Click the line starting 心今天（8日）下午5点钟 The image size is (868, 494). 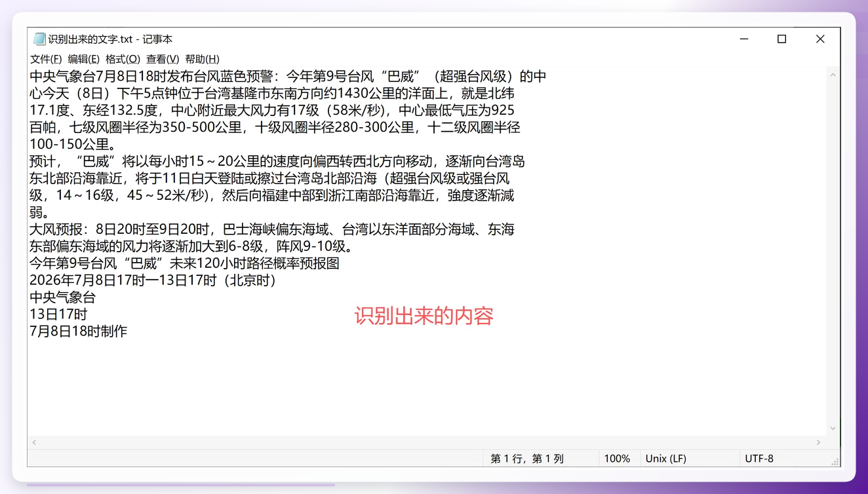coord(272,94)
